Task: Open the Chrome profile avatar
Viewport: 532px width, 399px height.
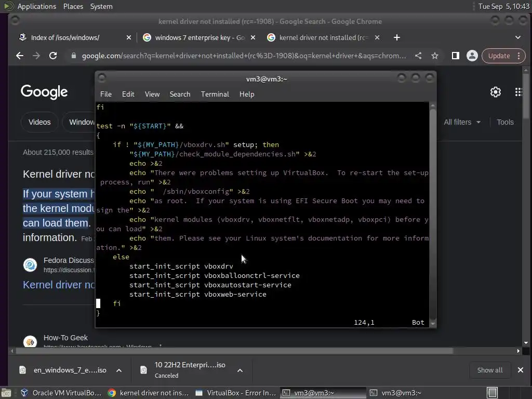Action: point(472,56)
